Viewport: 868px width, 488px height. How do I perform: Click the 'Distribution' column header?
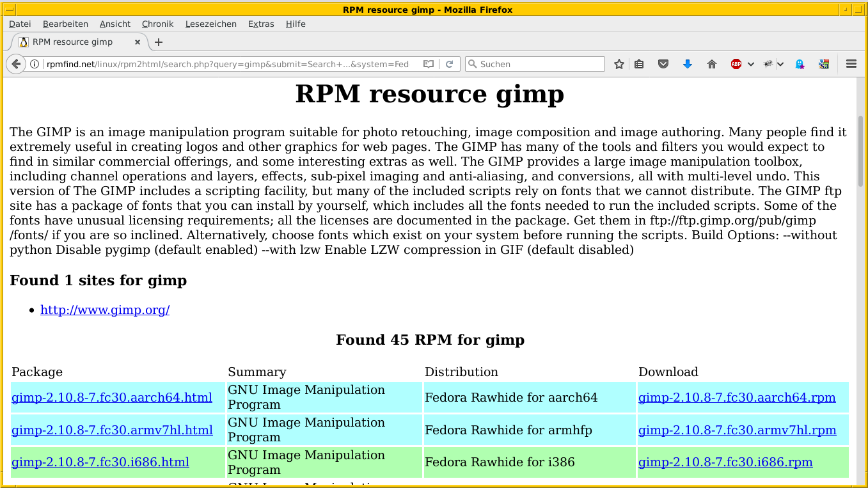pos(461,372)
